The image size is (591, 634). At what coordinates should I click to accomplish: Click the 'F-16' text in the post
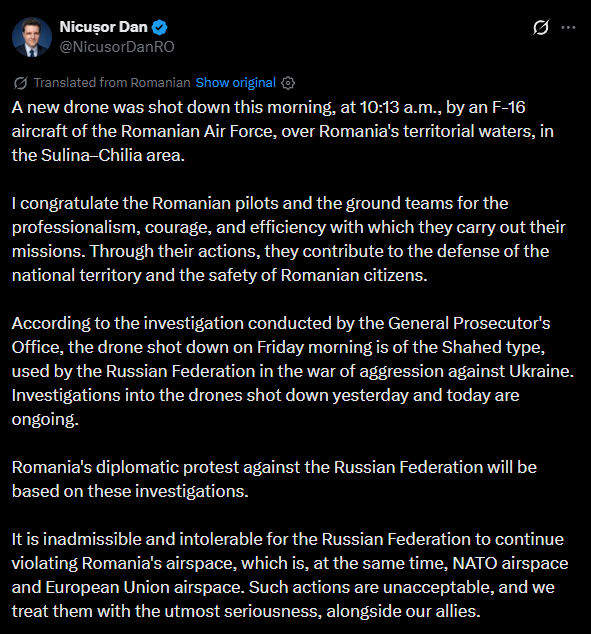point(508,108)
